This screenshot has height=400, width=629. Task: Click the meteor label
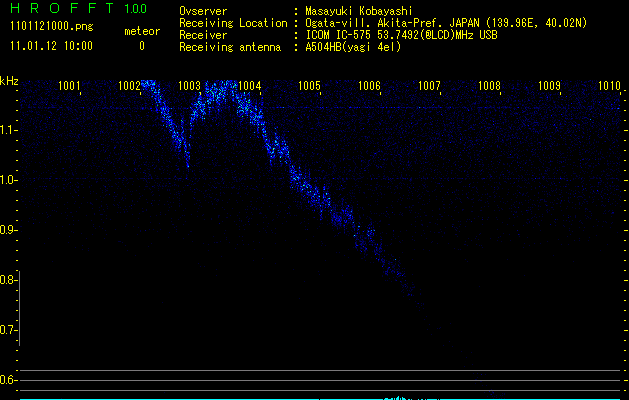click(142, 31)
